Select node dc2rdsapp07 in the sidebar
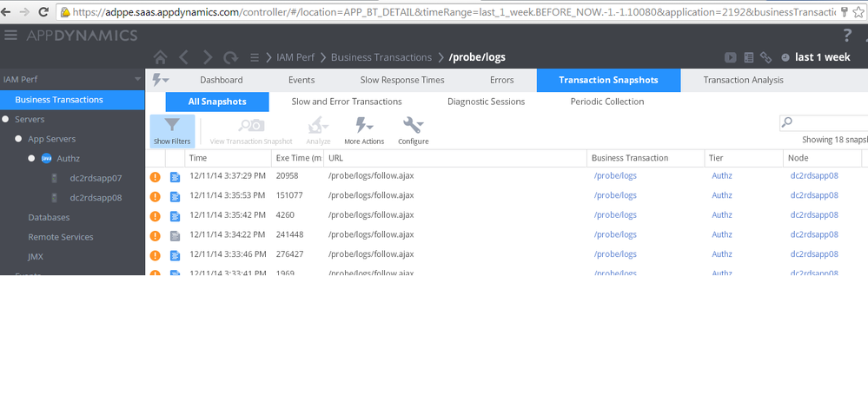The image size is (868, 408). [96, 179]
